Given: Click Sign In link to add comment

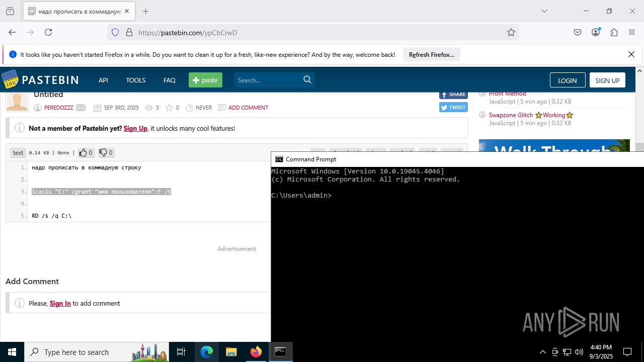Looking at the screenshot, I should click(x=60, y=303).
